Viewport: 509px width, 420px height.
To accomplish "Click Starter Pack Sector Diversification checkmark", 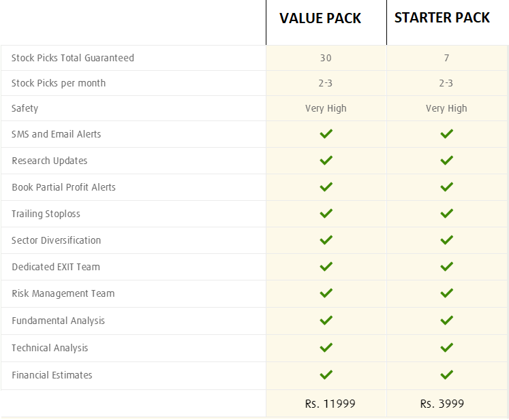I will click(446, 240).
